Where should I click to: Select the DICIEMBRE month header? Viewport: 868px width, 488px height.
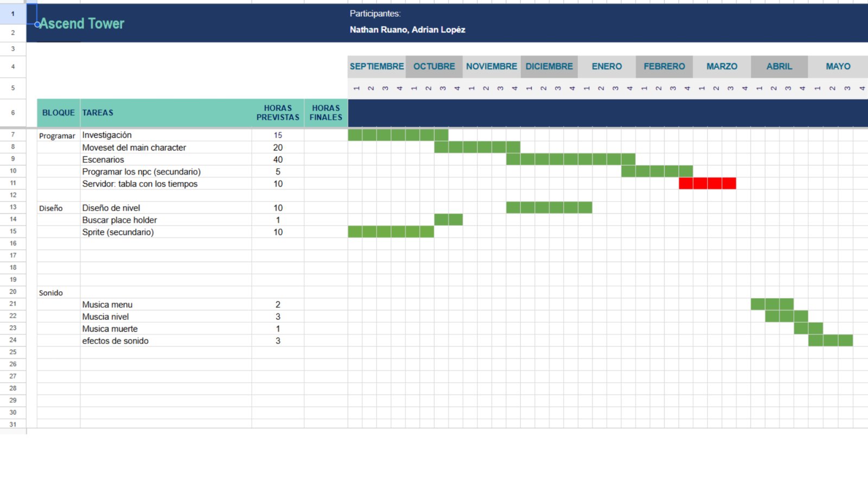(549, 66)
